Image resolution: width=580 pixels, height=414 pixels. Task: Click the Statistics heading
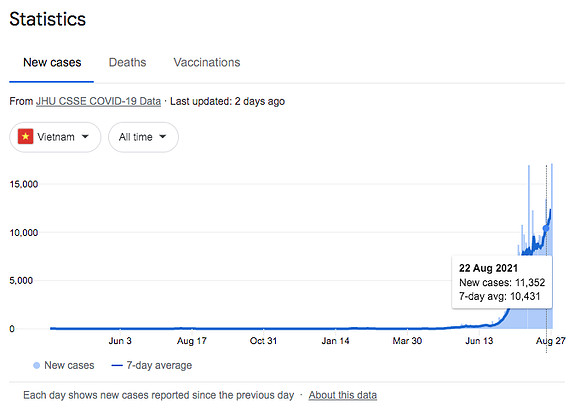point(48,19)
